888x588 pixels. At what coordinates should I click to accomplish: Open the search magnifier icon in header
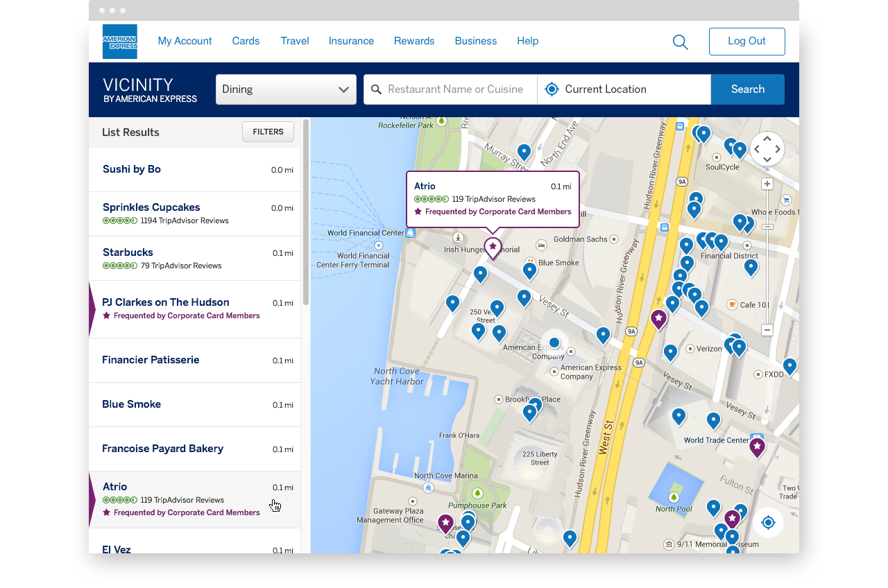681,42
